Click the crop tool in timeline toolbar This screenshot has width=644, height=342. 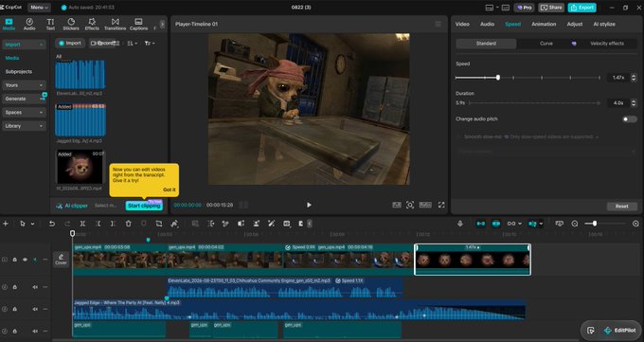coord(159,224)
